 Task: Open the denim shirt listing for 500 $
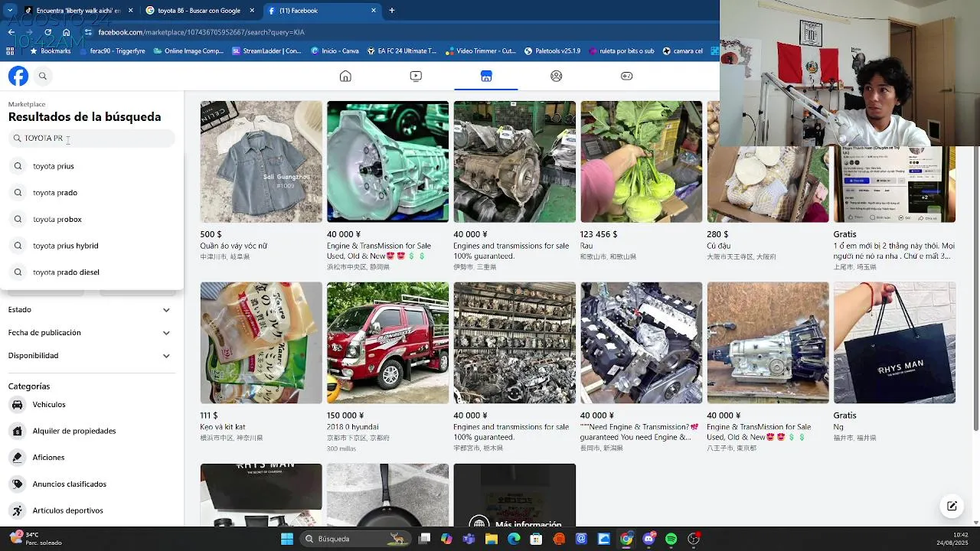tap(261, 161)
